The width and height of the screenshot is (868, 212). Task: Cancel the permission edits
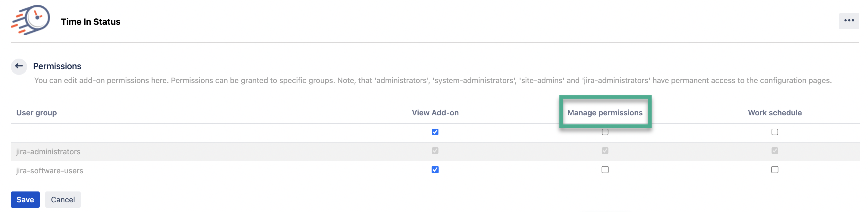(x=63, y=200)
